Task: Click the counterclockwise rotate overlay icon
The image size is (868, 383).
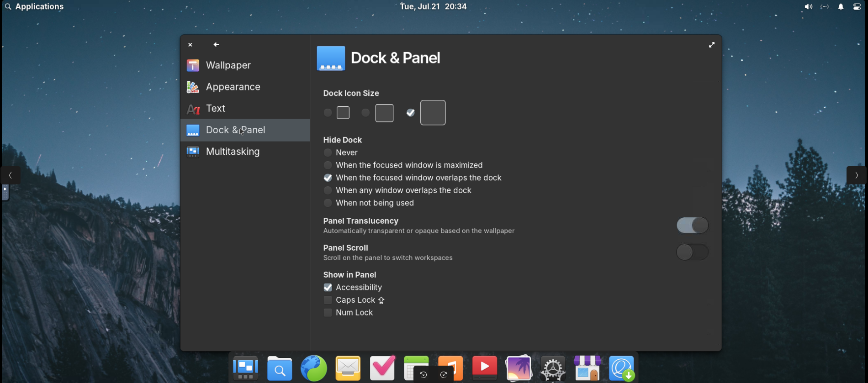Action: [423, 375]
